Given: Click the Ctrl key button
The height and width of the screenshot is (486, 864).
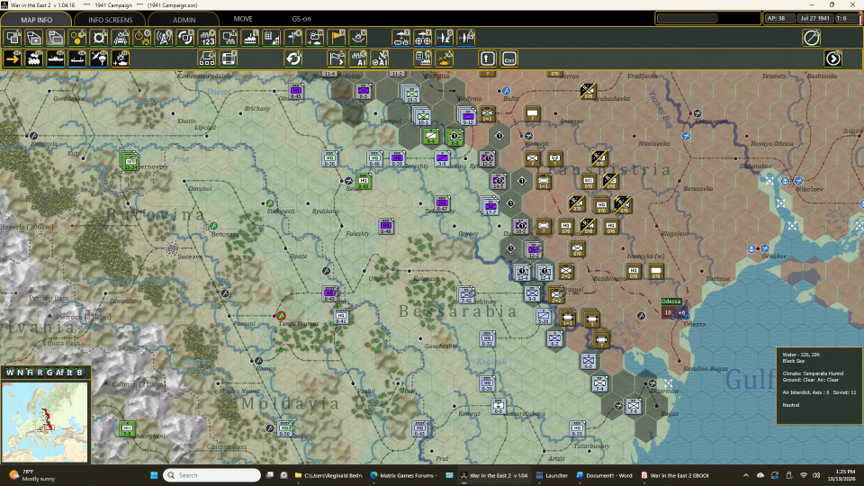Looking at the screenshot, I should [x=509, y=58].
